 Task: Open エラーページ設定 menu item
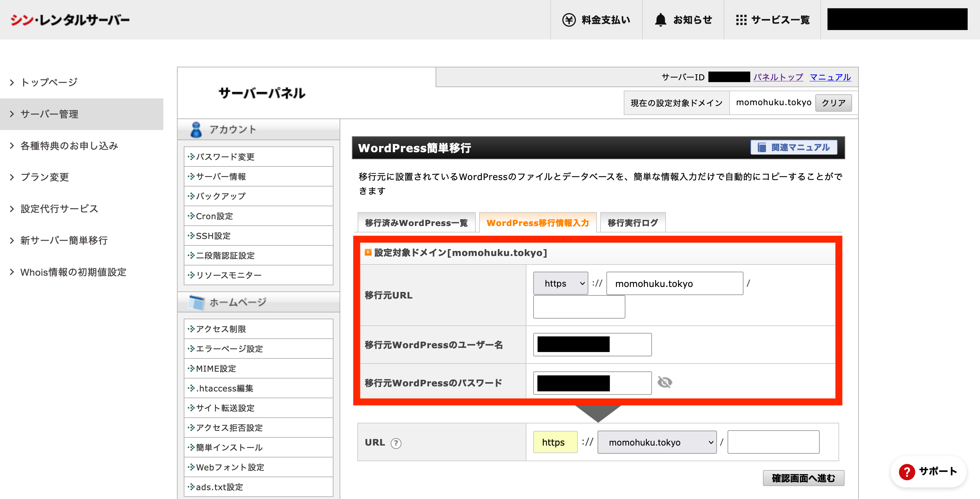258,349
